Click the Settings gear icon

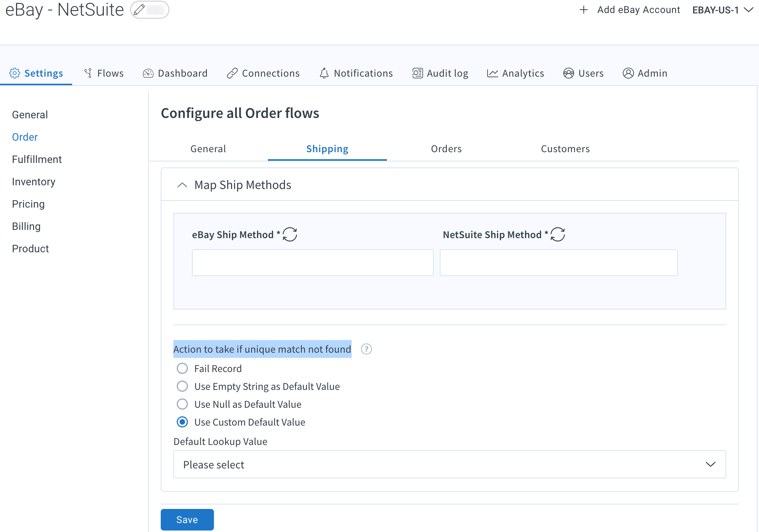click(x=15, y=73)
